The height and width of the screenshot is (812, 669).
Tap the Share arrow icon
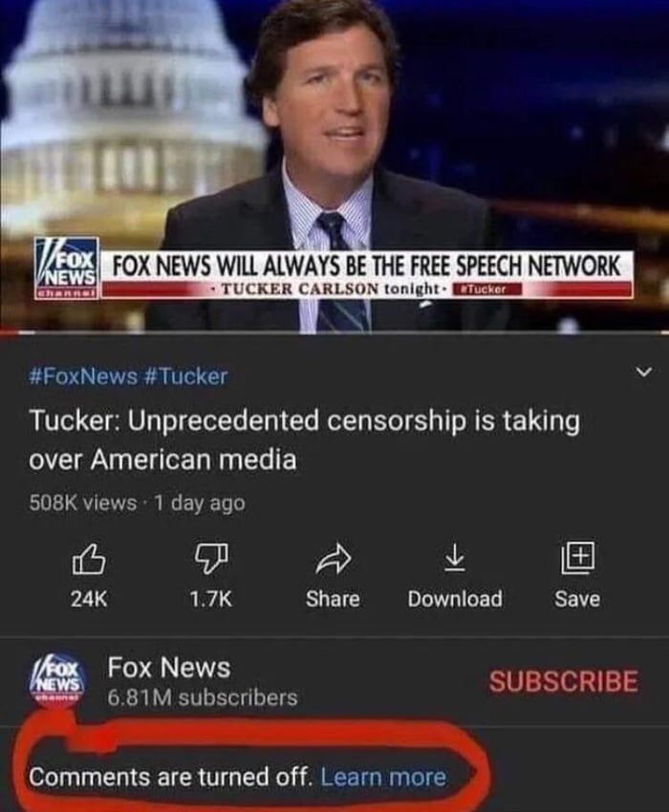tap(334, 559)
